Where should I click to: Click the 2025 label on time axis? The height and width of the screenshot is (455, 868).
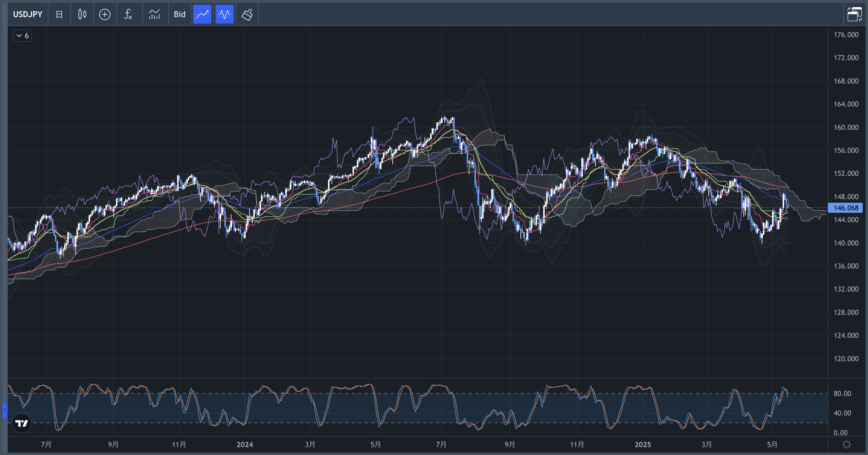tap(642, 445)
